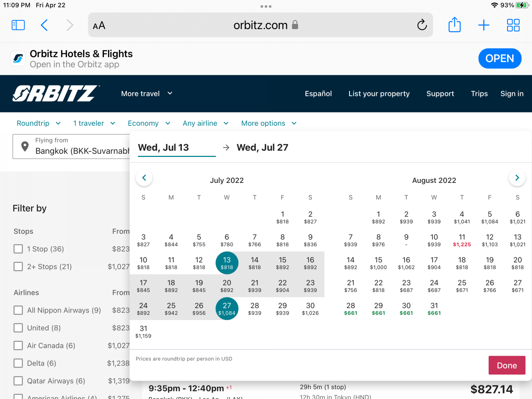Switch language to Español
532x399 pixels.
[x=318, y=94]
